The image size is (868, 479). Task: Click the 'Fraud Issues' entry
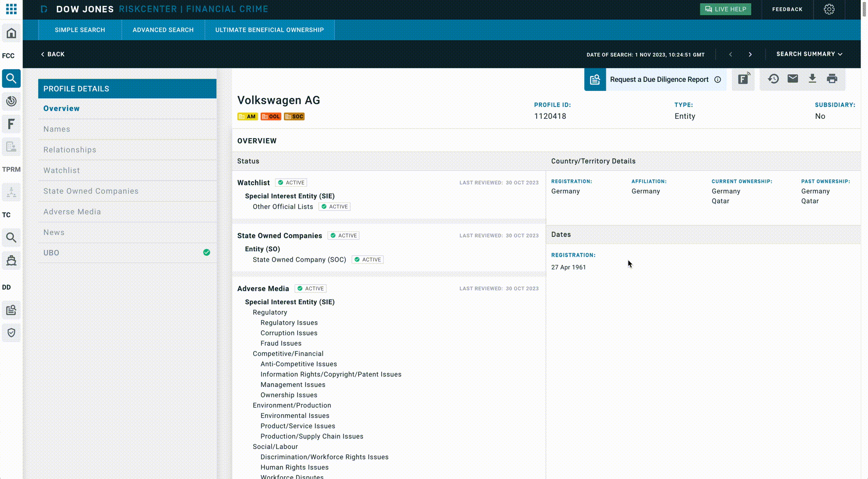281,343
